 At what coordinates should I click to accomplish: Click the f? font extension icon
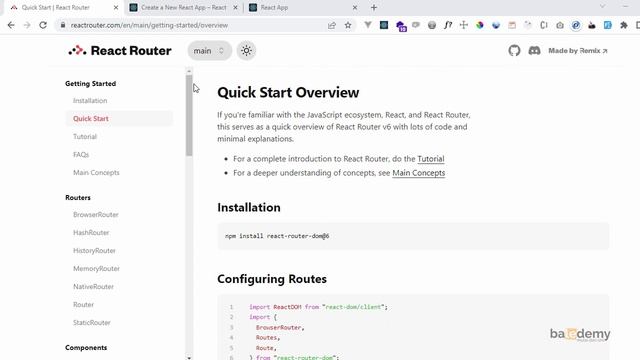pyautogui.click(x=448, y=25)
